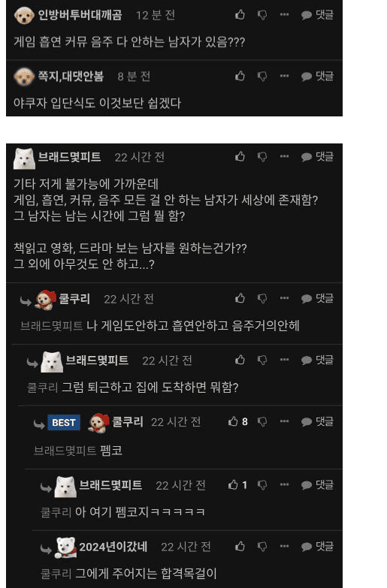This screenshot has height=588, width=387.
Task: Dislike 쿨쿠리's first reply
Action: [262, 298]
